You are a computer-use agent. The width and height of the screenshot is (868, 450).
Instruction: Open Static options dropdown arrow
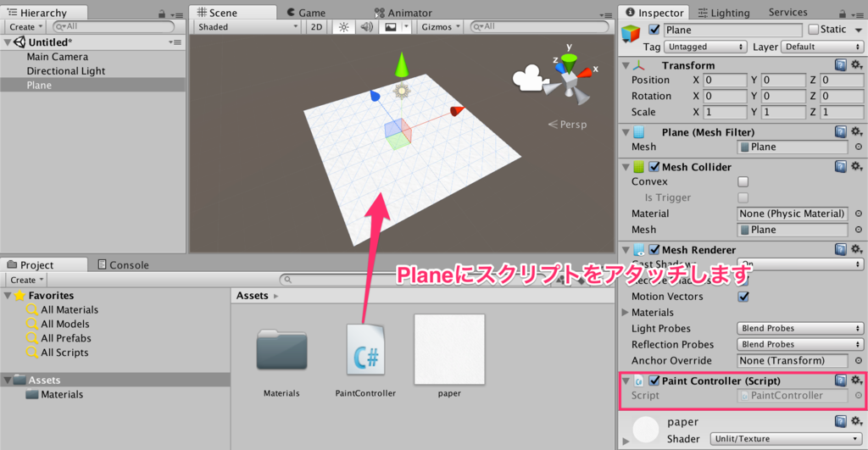[x=858, y=30]
